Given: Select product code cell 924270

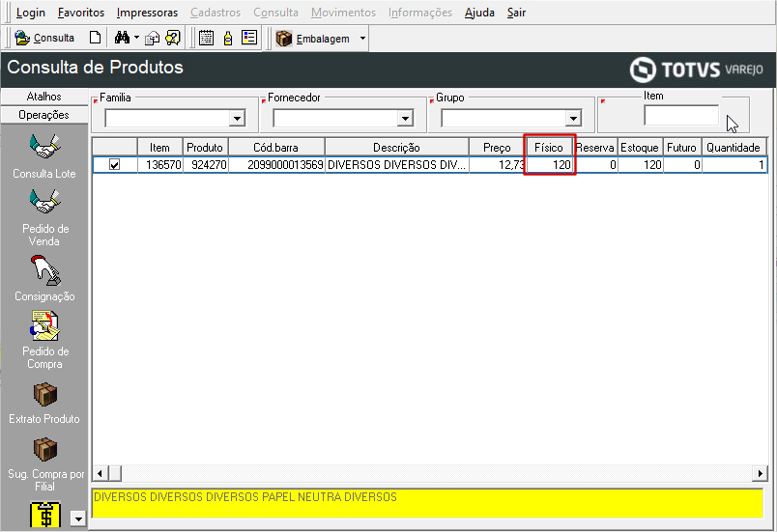Looking at the screenshot, I should coord(205,165).
